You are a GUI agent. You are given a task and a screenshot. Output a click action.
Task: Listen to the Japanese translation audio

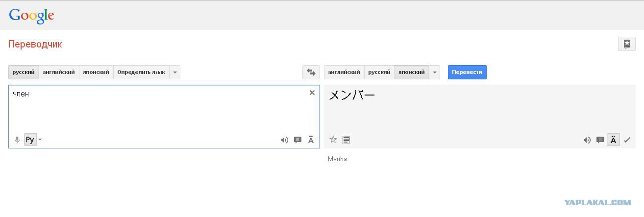tap(587, 140)
